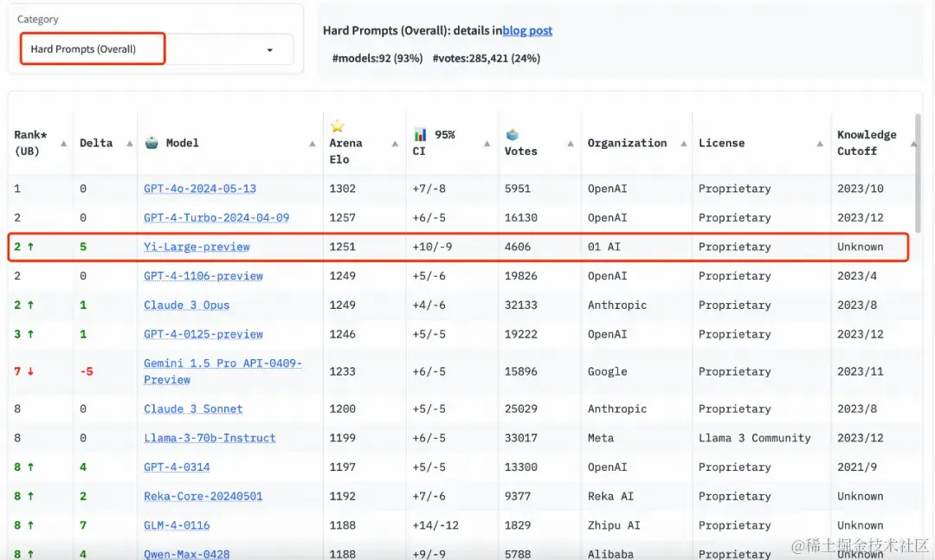This screenshot has width=935, height=560.
Task: Click the Google organization cell
Action: [607, 371]
